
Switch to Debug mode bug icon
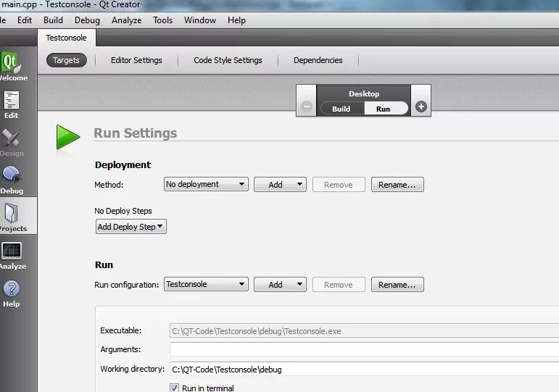12,180
